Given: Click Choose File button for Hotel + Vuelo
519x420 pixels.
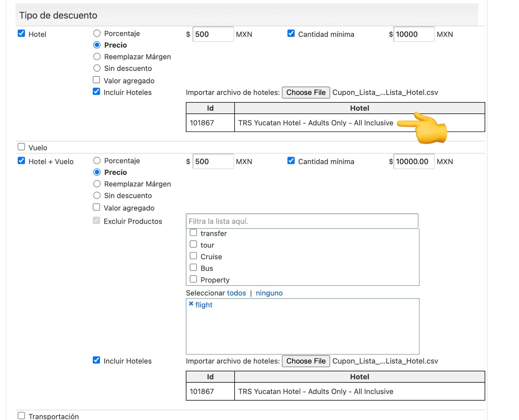Looking at the screenshot, I should pos(306,361).
